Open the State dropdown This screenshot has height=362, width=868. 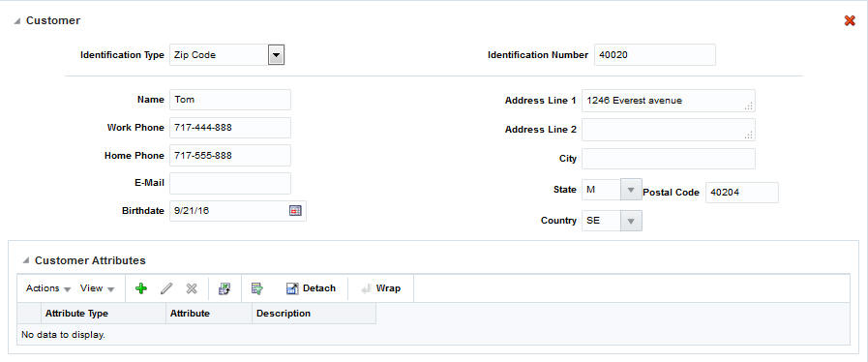click(x=631, y=190)
